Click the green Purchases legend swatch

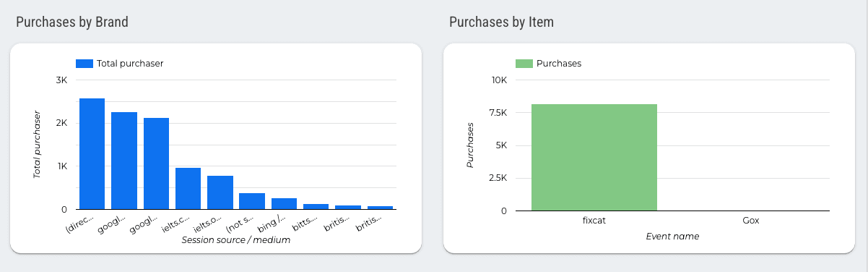524,64
